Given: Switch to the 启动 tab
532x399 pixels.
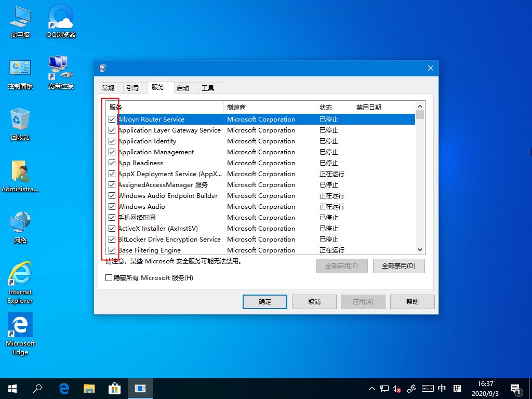Looking at the screenshot, I should (x=184, y=87).
